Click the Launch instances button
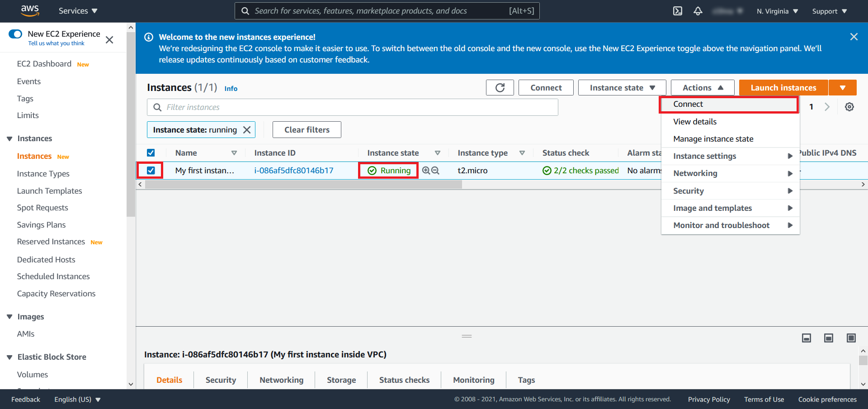 coord(783,88)
